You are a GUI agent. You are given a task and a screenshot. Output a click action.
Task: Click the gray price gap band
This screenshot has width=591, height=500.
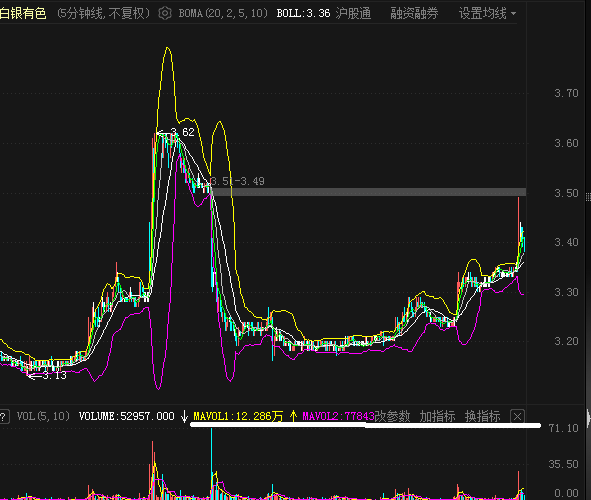pos(368,192)
